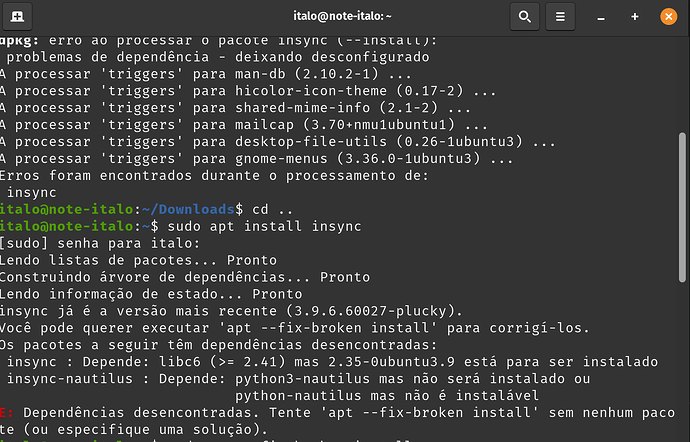Click the window title italo@note-italo
Image resolution: width=690 pixels, height=442 pixels.
342,16
